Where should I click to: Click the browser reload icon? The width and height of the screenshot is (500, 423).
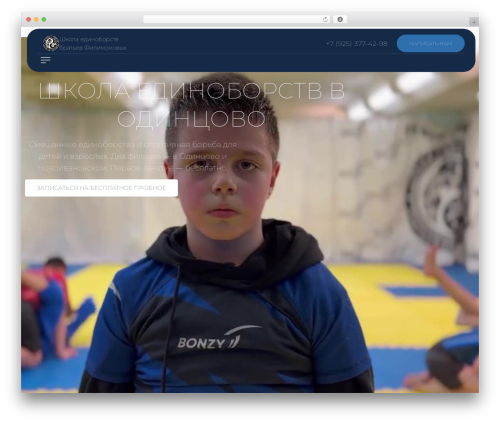click(325, 19)
